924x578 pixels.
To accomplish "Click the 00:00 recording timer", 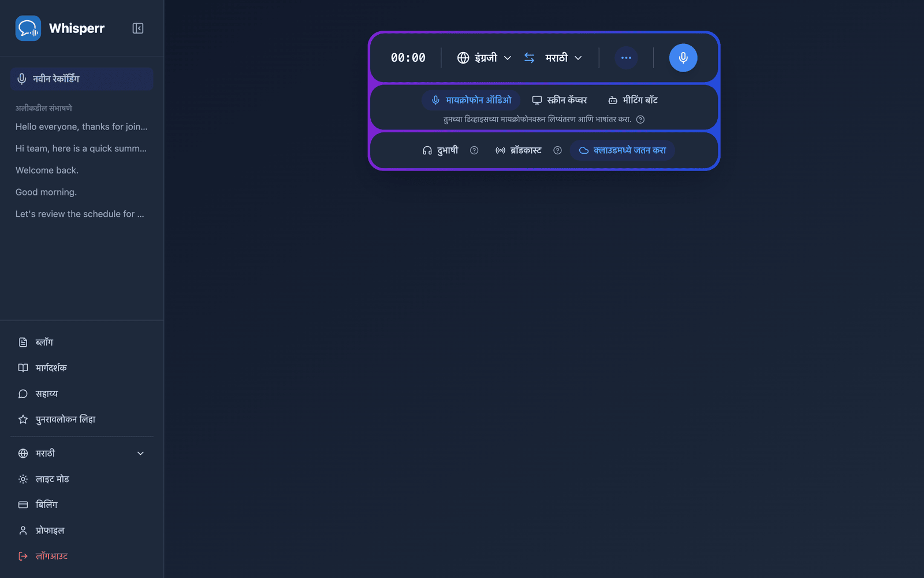I will 408,58.
